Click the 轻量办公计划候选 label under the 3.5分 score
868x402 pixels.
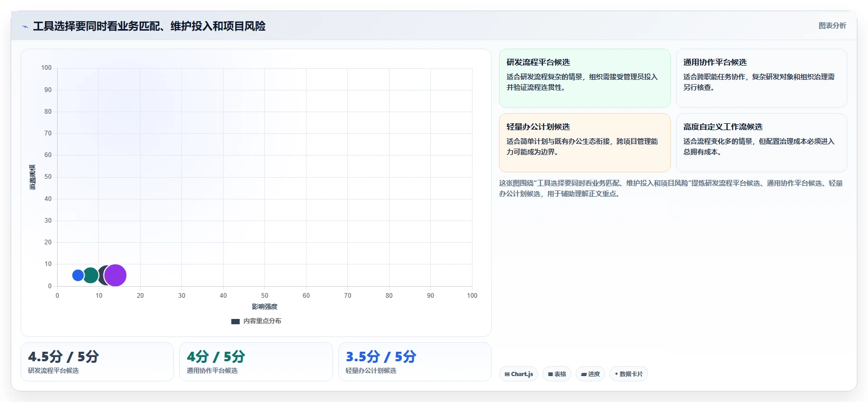click(371, 371)
